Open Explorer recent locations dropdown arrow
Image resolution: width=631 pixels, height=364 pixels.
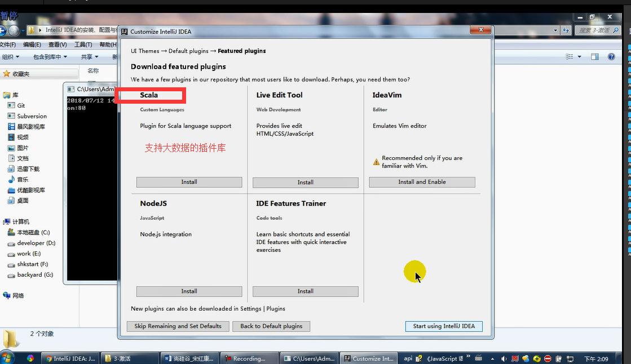[x=23, y=30]
